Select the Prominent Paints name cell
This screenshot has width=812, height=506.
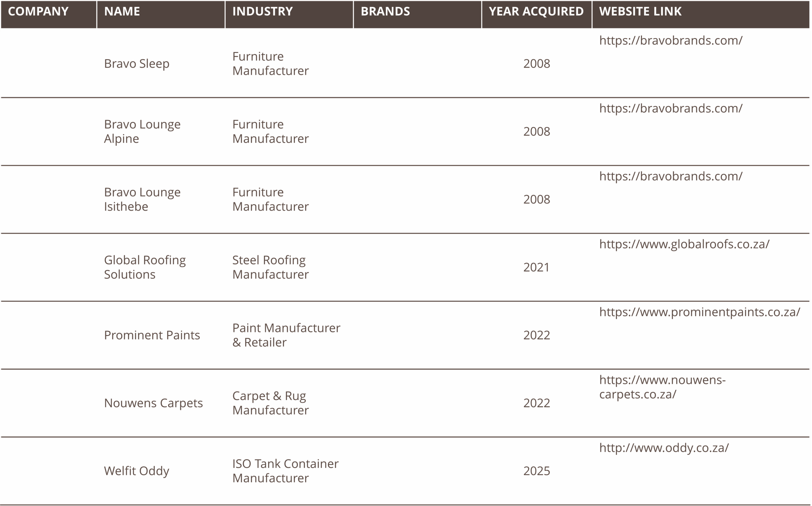[x=152, y=335]
